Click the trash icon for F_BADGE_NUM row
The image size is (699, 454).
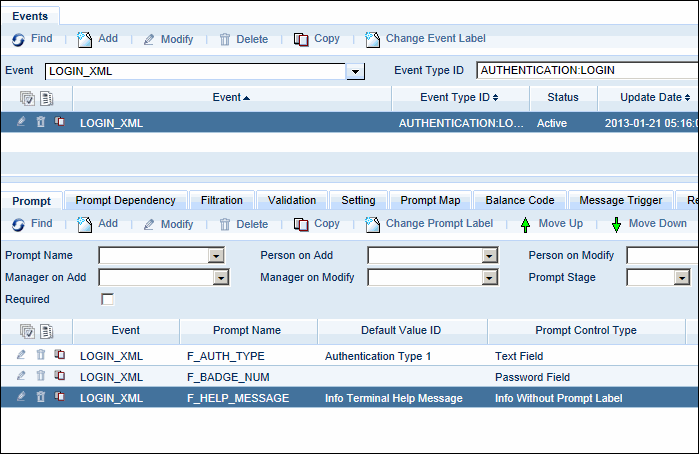coord(40,376)
